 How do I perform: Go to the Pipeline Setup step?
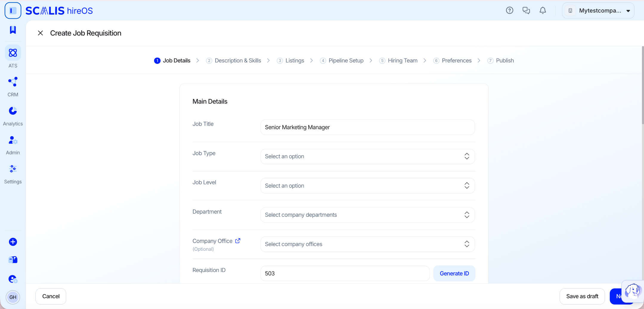(342, 61)
